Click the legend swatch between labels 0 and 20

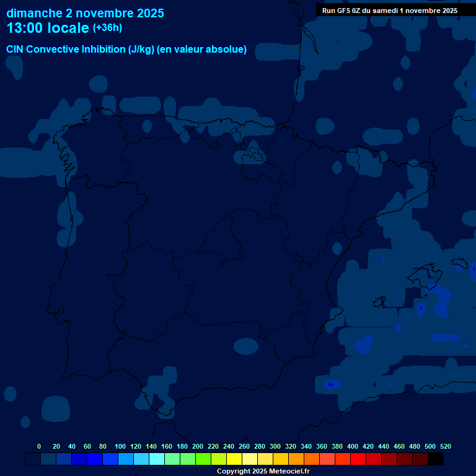48,459
